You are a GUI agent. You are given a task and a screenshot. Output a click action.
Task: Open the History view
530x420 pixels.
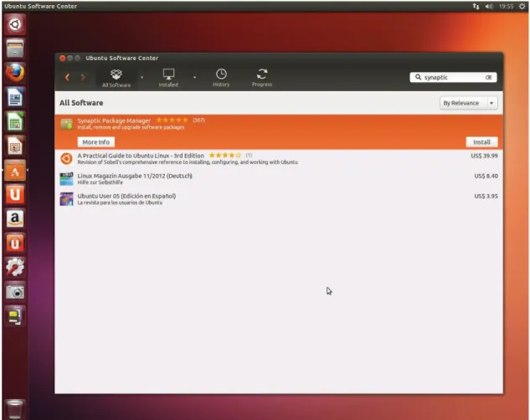click(221, 79)
